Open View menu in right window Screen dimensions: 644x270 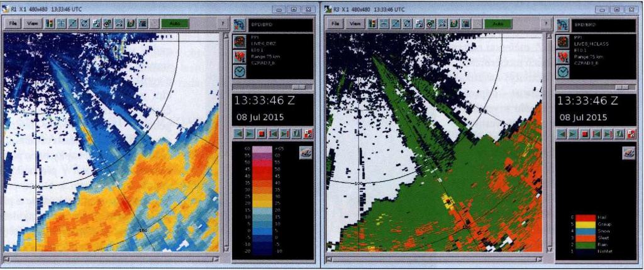pyautogui.click(x=355, y=24)
